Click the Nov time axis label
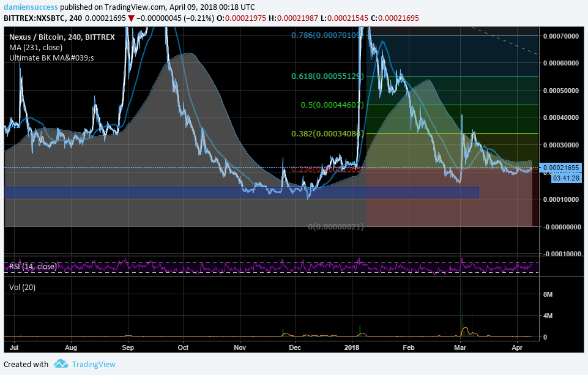The height and width of the screenshot is (375, 588). pos(240,347)
